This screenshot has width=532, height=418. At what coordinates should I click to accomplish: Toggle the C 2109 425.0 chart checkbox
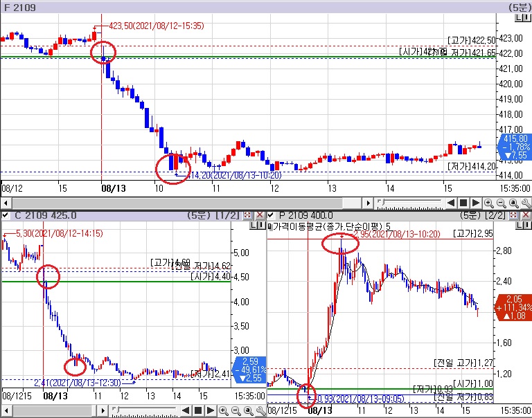5,215
